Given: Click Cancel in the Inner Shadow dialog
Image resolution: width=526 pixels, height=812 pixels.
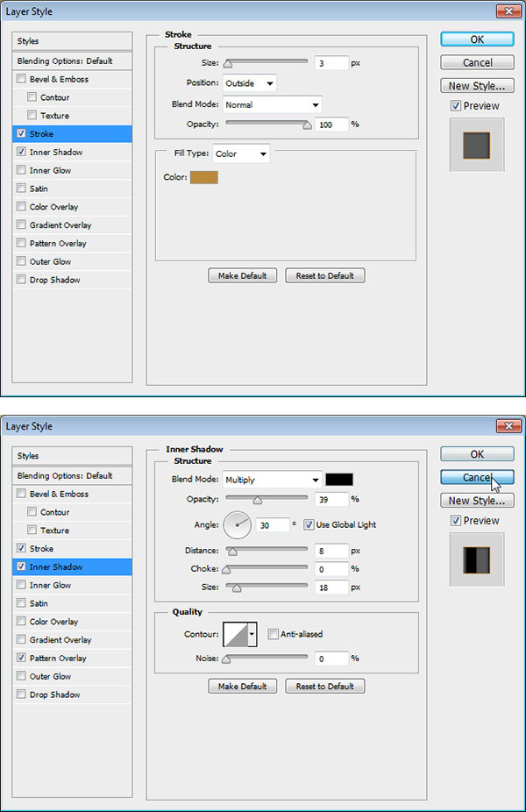Looking at the screenshot, I should [x=477, y=477].
